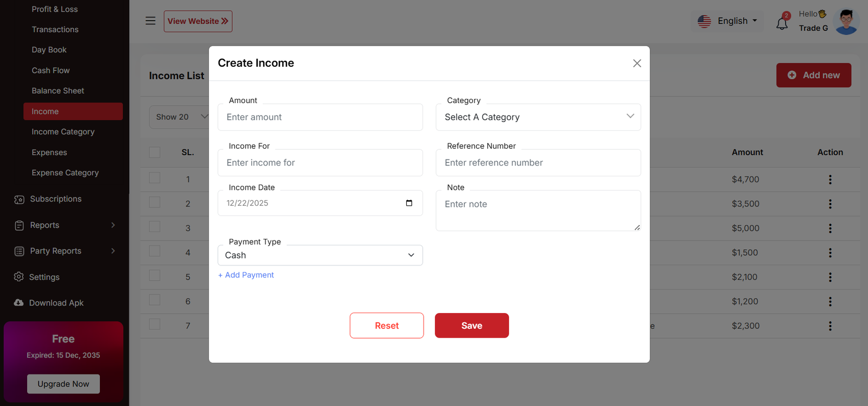The width and height of the screenshot is (868, 406).
Task: Open the notifications bell
Action: click(782, 23)
